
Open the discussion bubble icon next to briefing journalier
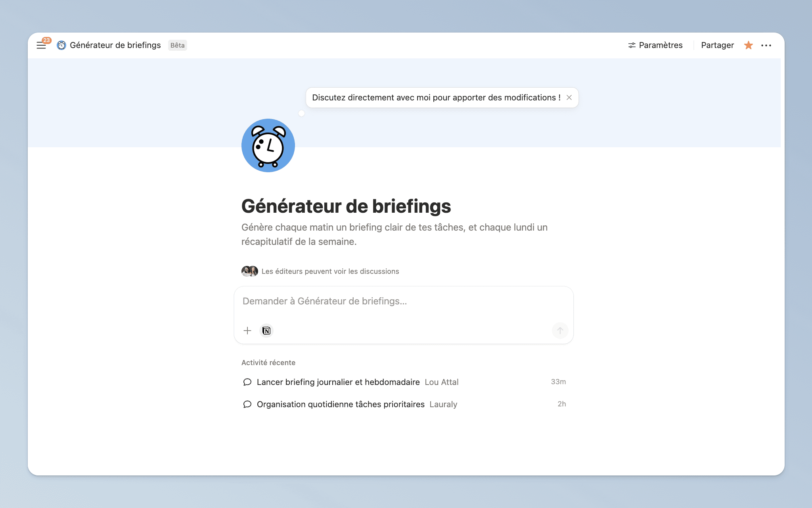coord(247,382)
